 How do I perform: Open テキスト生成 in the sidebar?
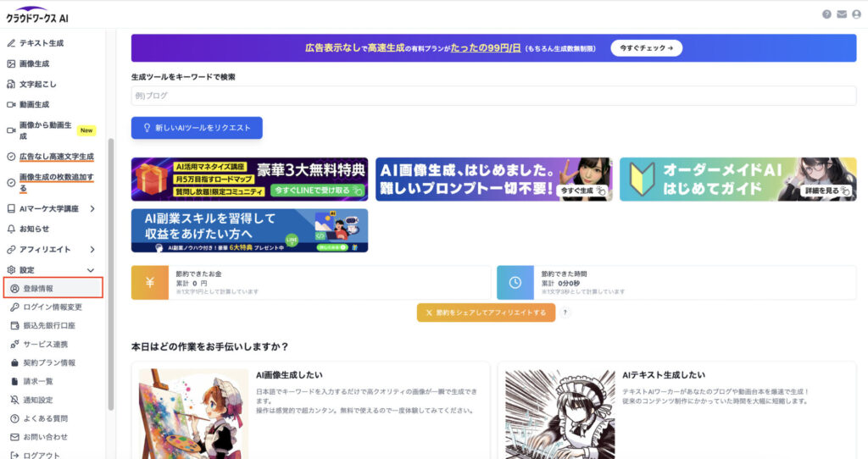(x=42, y=43)
